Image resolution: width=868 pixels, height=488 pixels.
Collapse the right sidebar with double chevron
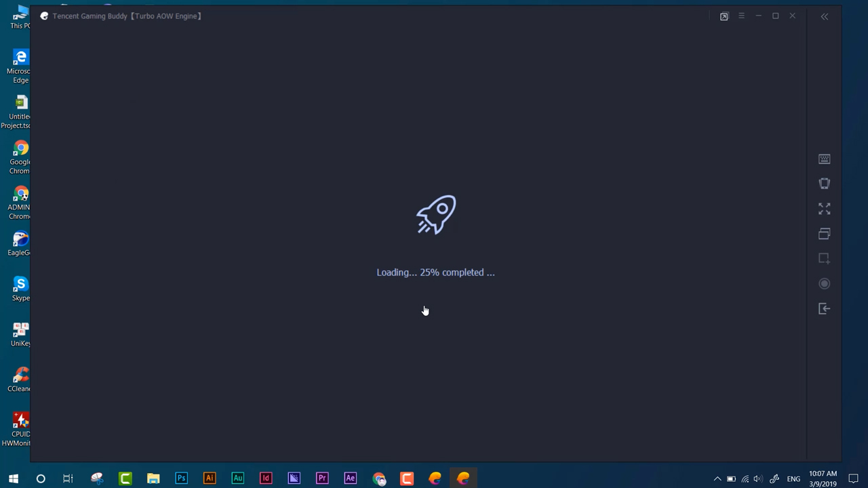[x=824, y=16]
